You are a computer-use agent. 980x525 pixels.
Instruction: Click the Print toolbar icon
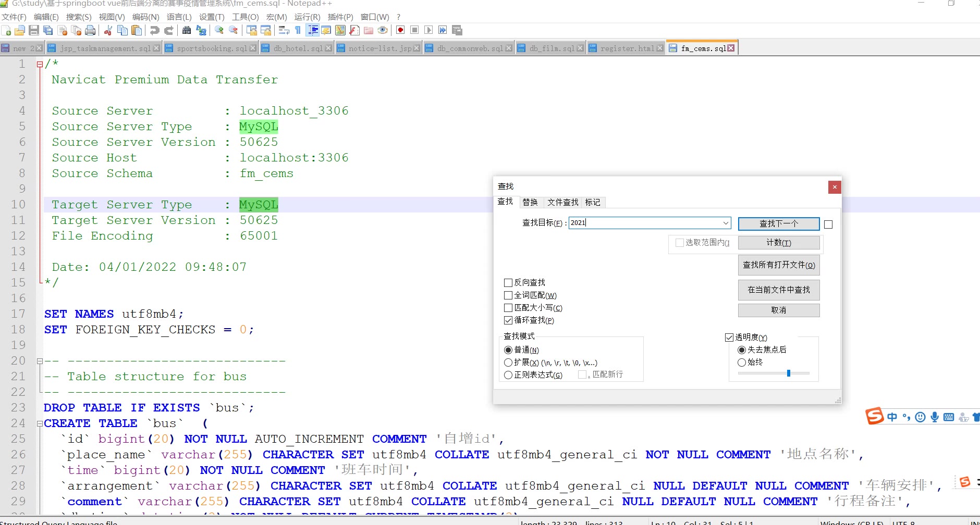pyautogui.click(x=90, y=30)
